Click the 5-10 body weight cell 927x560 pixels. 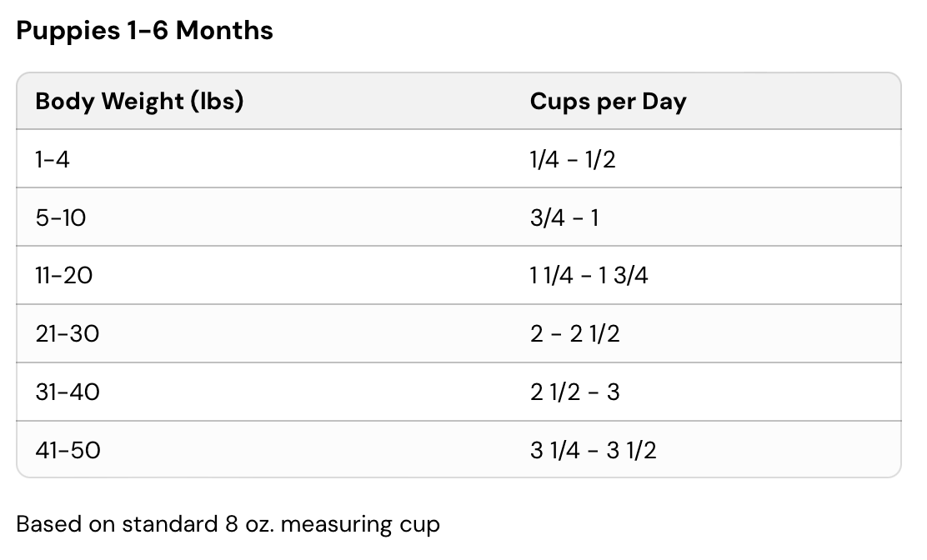point(61,217)
